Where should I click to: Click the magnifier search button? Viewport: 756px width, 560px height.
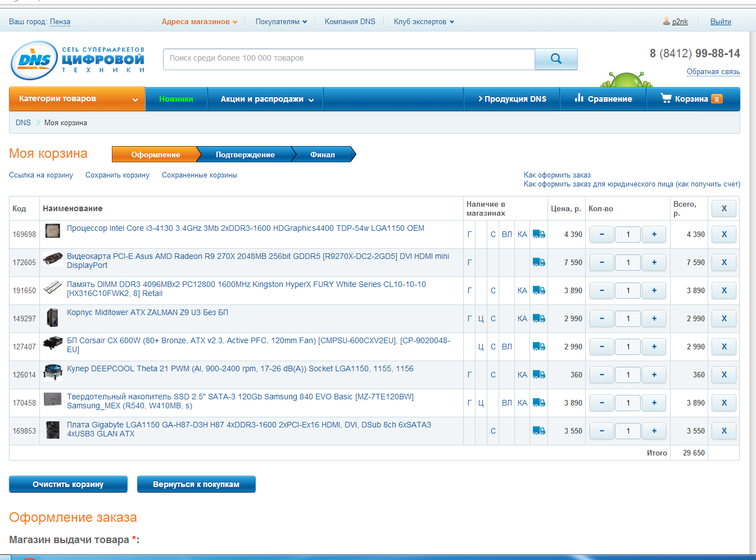click(x=555, y=59)
